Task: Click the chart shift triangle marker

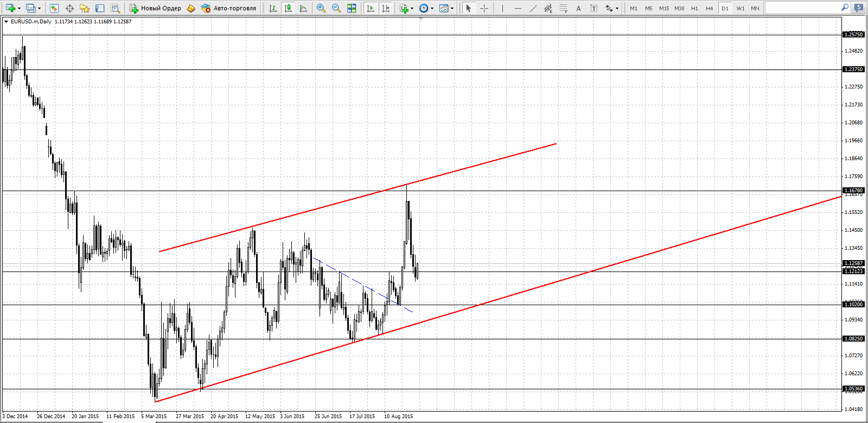Action: pyautogui.click(x=420, y=19)
